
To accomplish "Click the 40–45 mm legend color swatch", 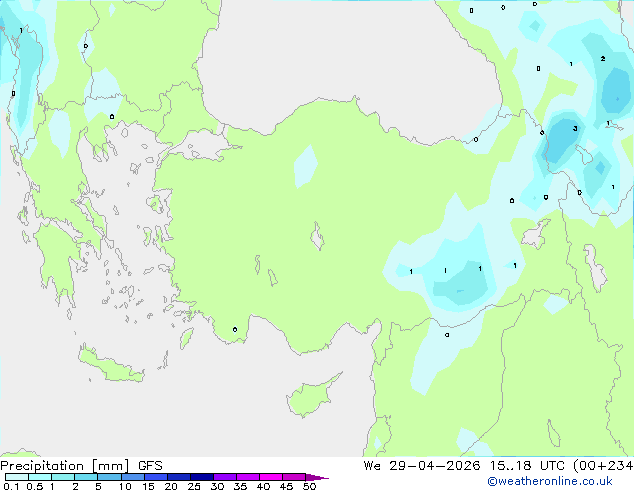I will point(271,477).
